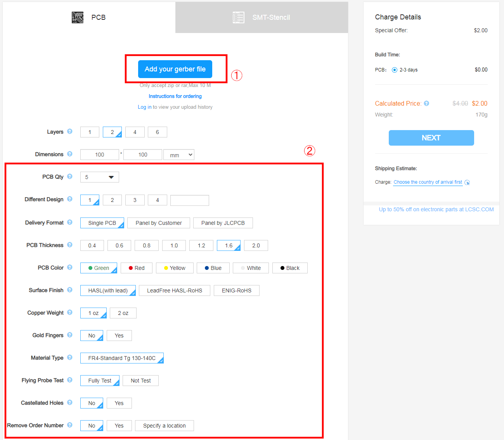504x440 pixels.
Task: Click the custom Different Design input box
Action: click(x=190, y=200)
